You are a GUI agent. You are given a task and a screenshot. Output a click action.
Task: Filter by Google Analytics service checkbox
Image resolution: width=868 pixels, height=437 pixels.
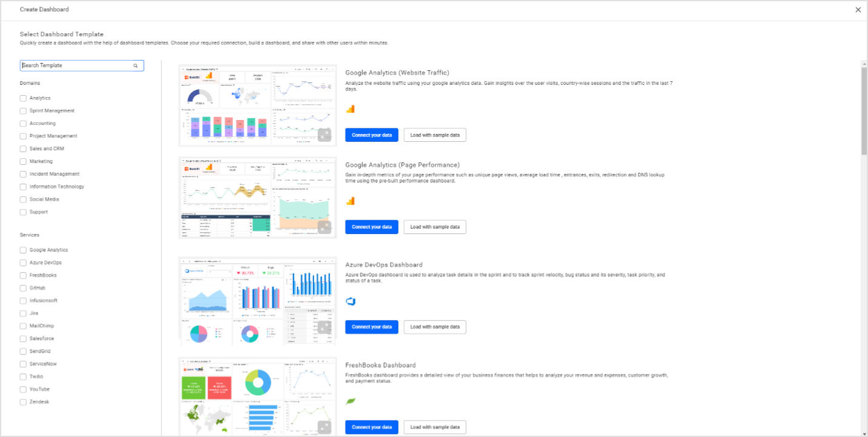tap(23, 250)
